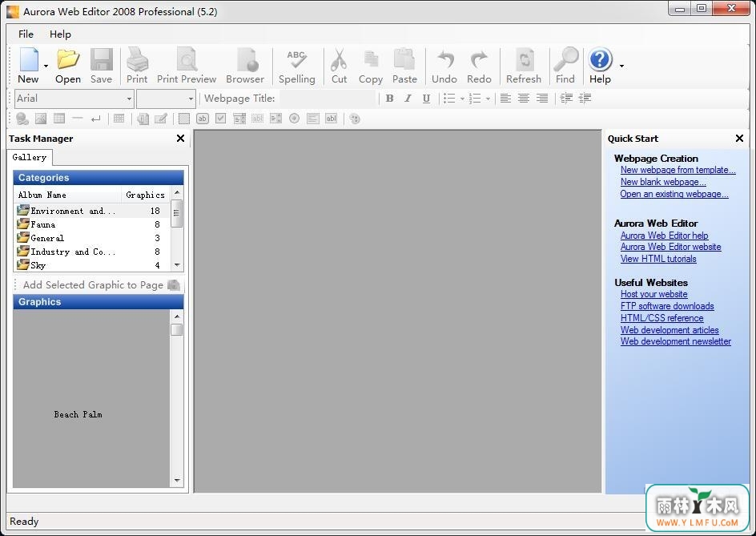This screenshot has height=536, width=756.
Task: Click 'Open an existing webpage...' link
Action: pyautogui.click(x=674, y=194)
